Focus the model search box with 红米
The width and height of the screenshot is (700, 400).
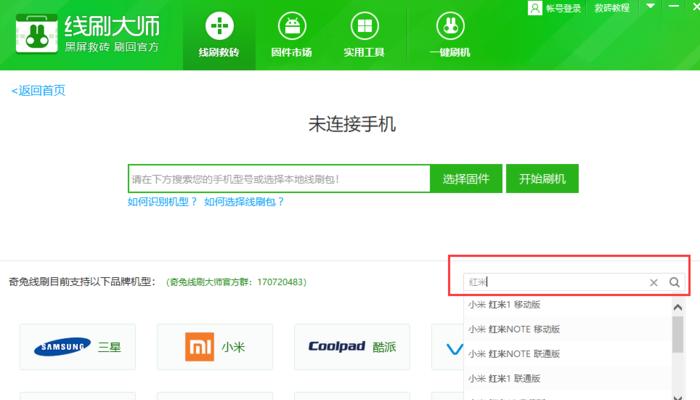(x=555, y=282)
